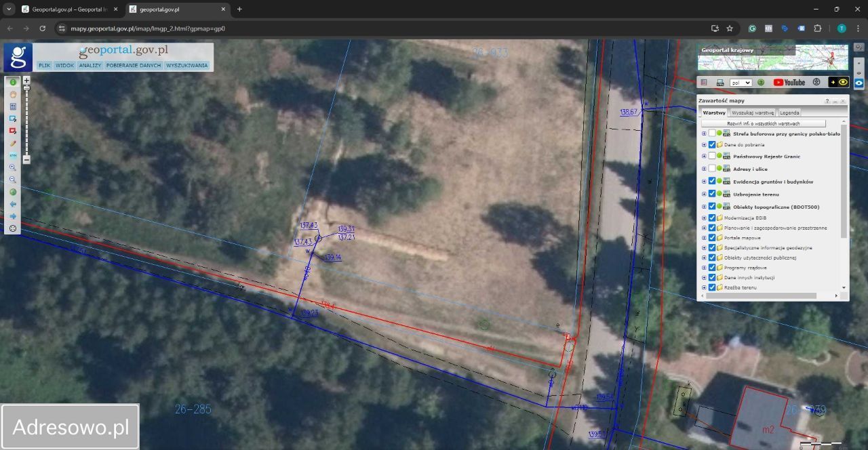
Task: Click the green help question-mark icon
Action: 761,82
